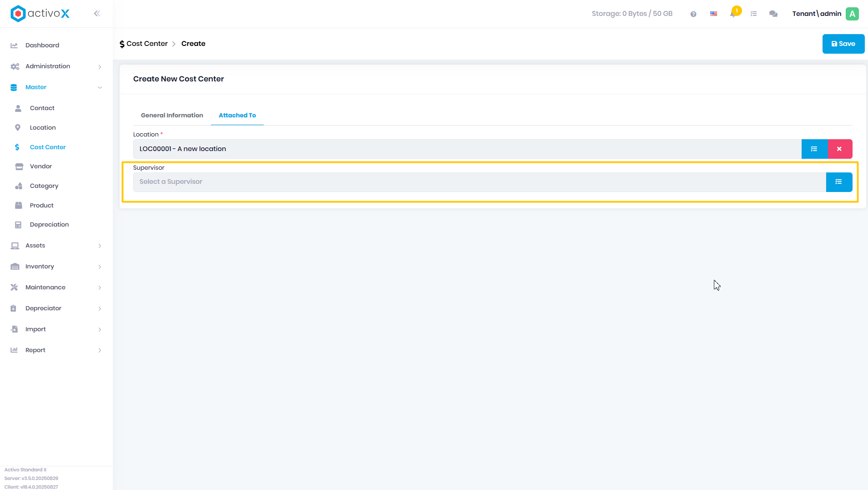Collapse the Master menu chevron
This screenshot has width=868, height=490.
click(x=100, y=88)
